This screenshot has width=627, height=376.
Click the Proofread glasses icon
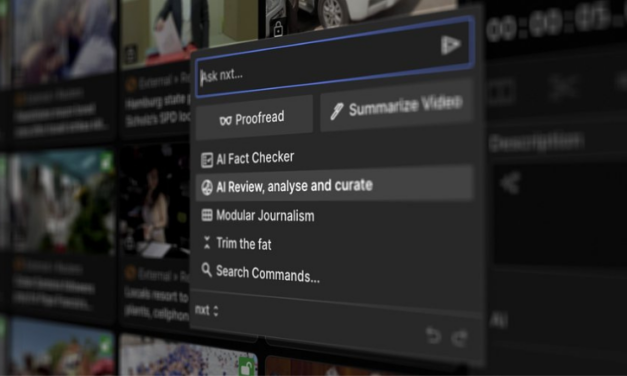pos(226,120)
